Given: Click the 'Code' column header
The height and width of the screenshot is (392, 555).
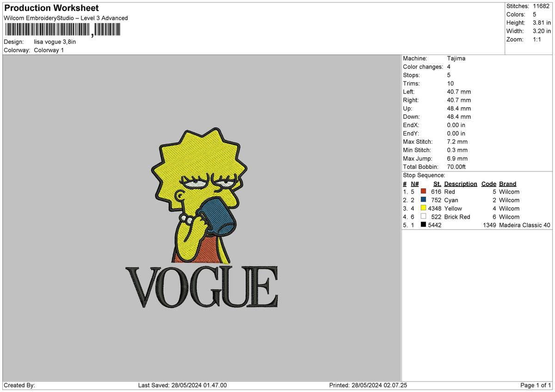Looking at the screenshot, I should (489, 184).
